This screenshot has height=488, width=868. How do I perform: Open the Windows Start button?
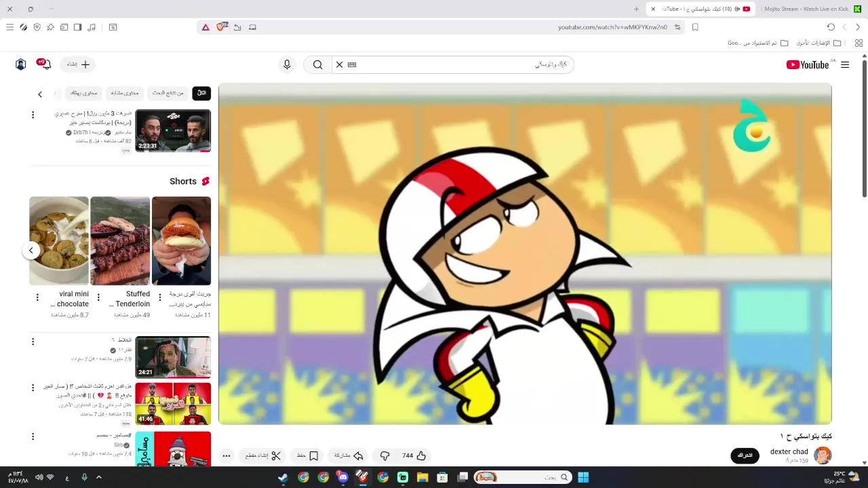(583, 477)
